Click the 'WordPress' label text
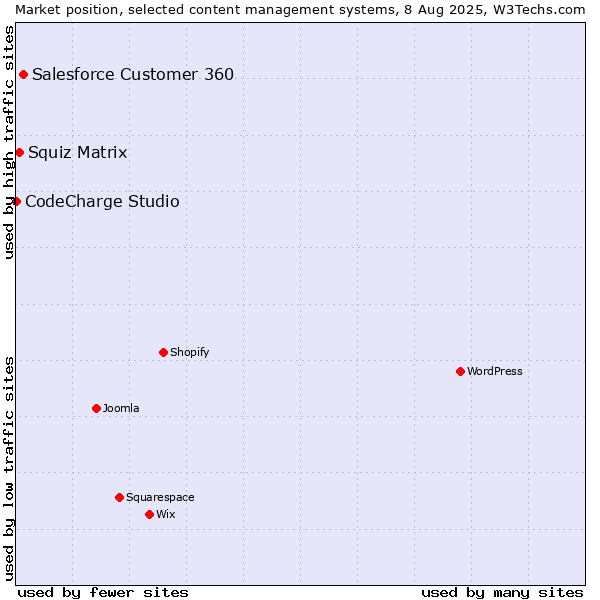This screenshot has height=600, width=600. (x=495, y=371)
